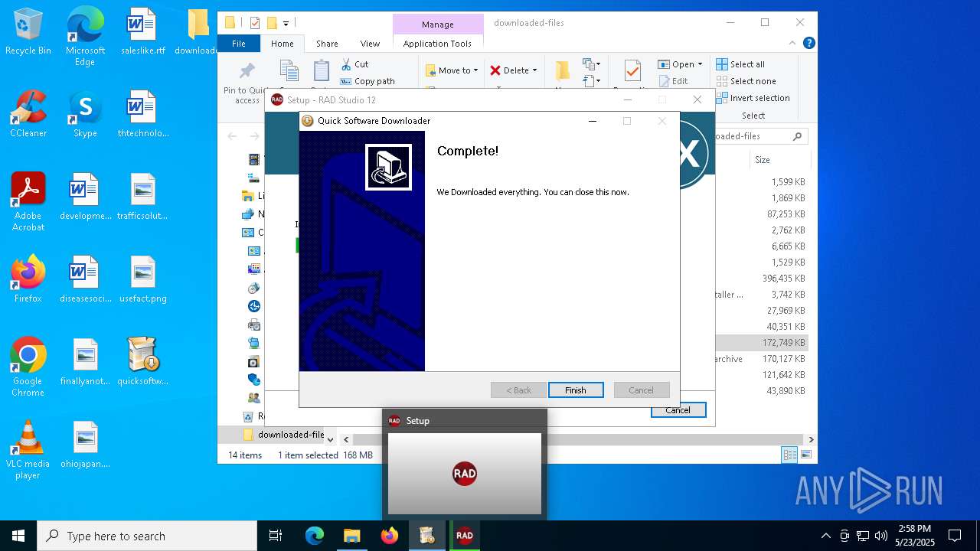Click the Size column header

pos(763,160)
